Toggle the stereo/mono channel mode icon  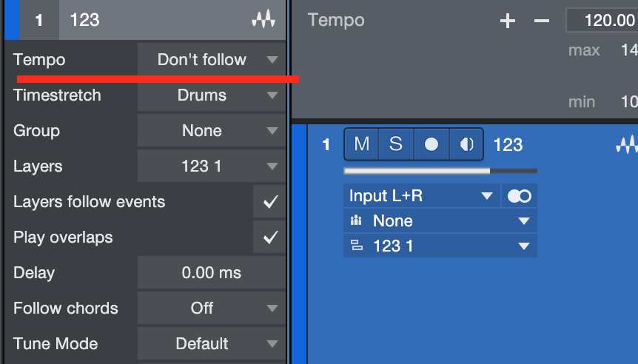[520, 196]
